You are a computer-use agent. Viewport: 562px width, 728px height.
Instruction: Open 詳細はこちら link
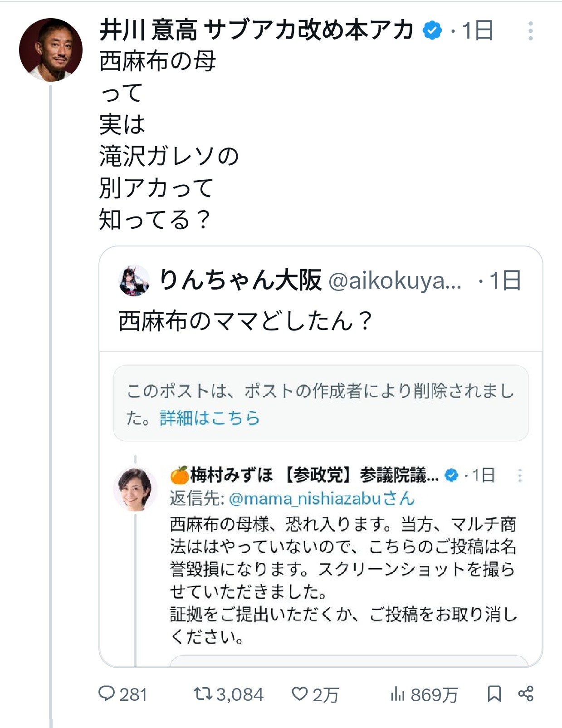coord(210,418)
